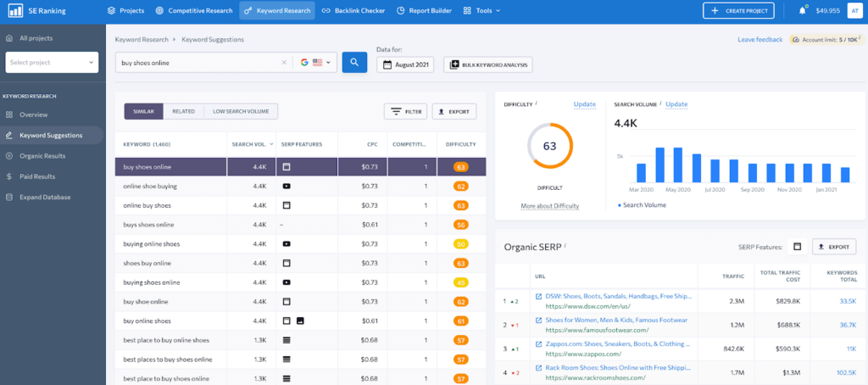Switch to the Similar keywords toggle

(143, 111)
